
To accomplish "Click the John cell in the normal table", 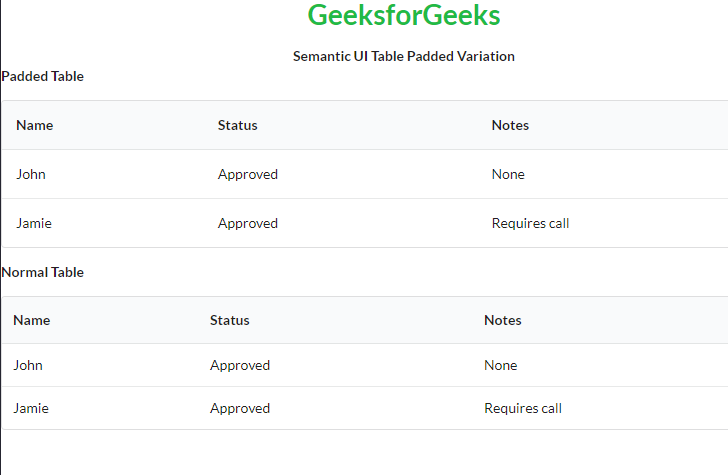I will tap(28, 365).
